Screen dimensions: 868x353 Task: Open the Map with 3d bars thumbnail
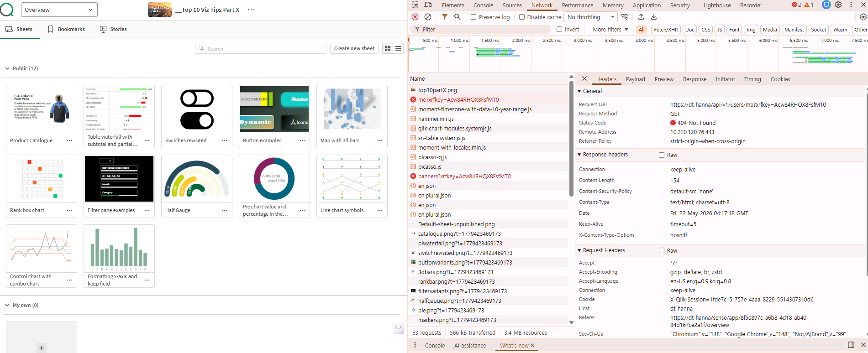pos(352,109)
